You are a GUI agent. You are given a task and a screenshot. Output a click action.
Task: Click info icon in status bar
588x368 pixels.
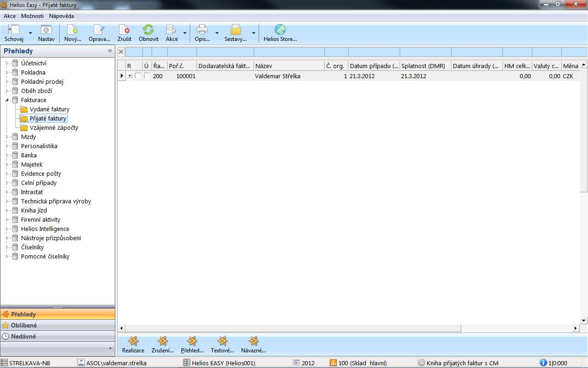click(x=543, y=363)
